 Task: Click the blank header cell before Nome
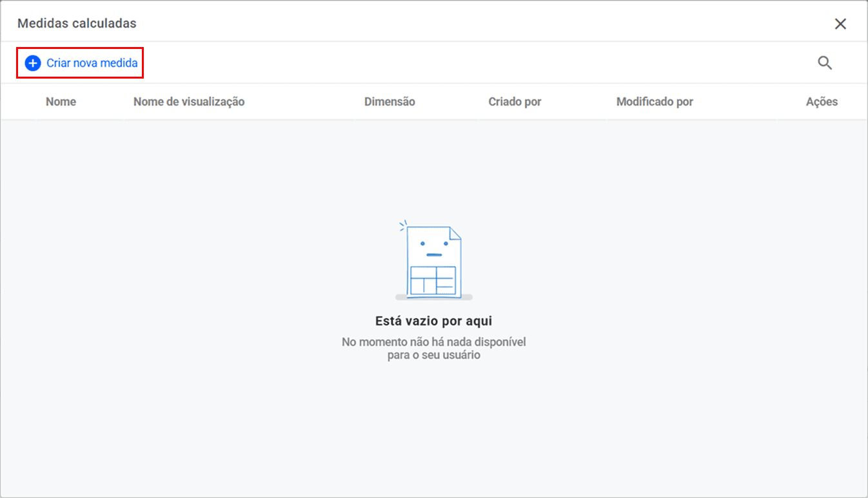19,102
